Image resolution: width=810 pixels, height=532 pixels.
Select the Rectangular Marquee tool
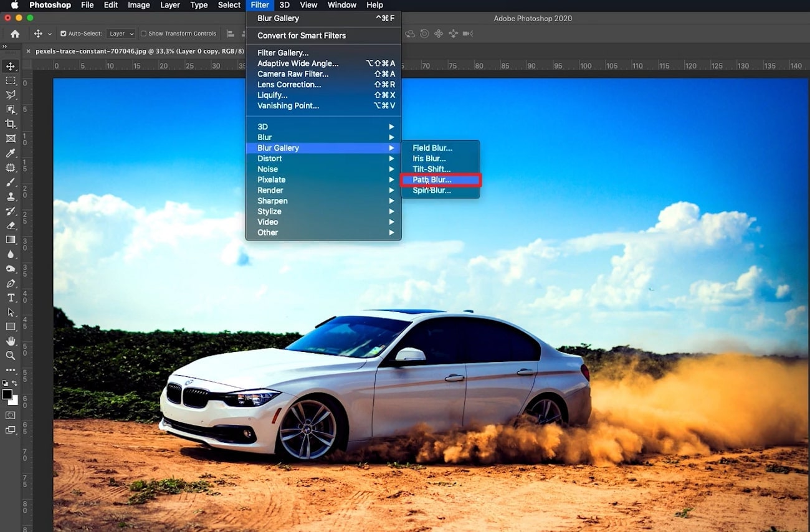11,81
